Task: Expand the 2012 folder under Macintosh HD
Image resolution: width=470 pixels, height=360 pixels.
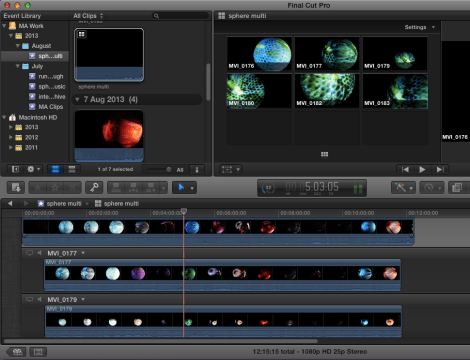Action: point(11,137)
